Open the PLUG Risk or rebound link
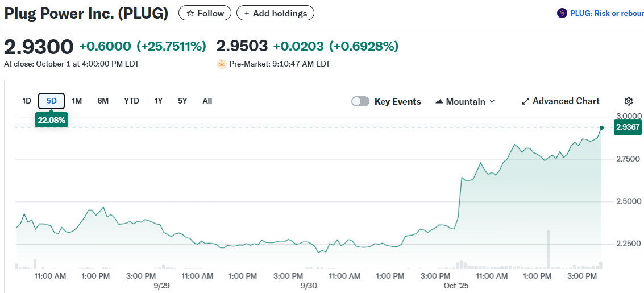644x293 pixels. (x=606, y=13)
